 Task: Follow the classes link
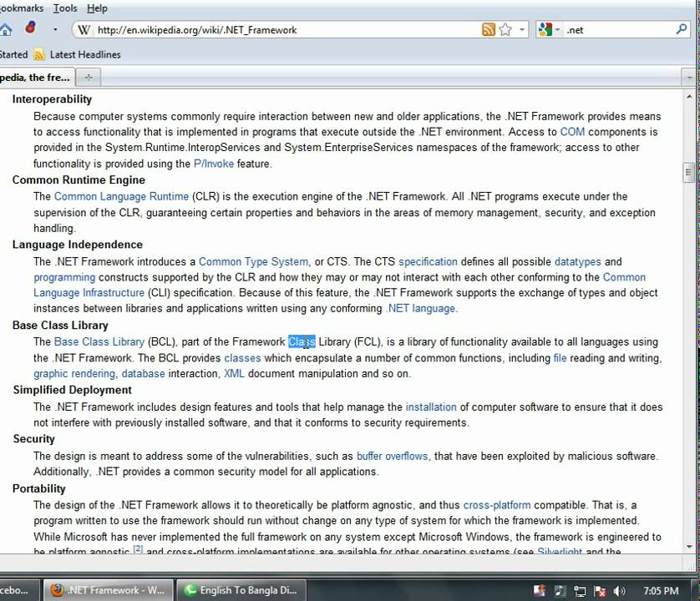pos(242,358)
